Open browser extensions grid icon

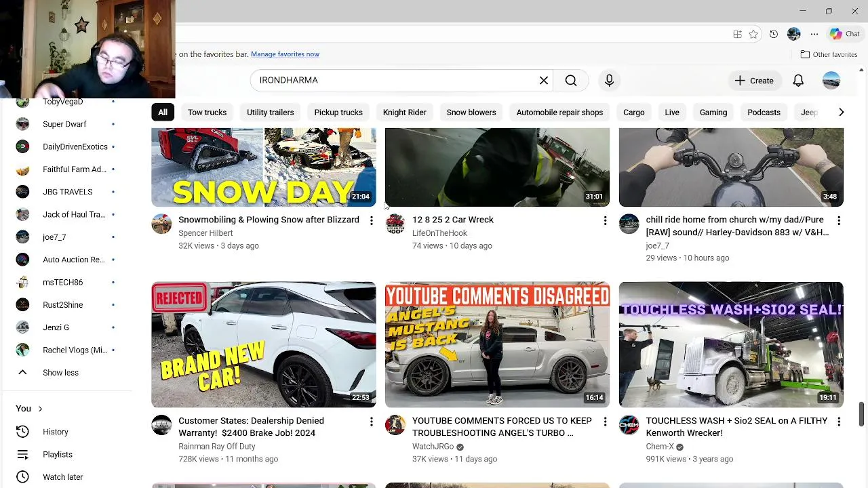click(x=737, y=34)
